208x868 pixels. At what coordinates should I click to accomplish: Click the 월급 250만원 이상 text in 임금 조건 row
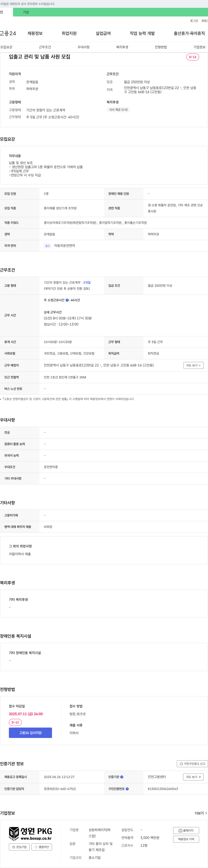[x=160, y=285]
